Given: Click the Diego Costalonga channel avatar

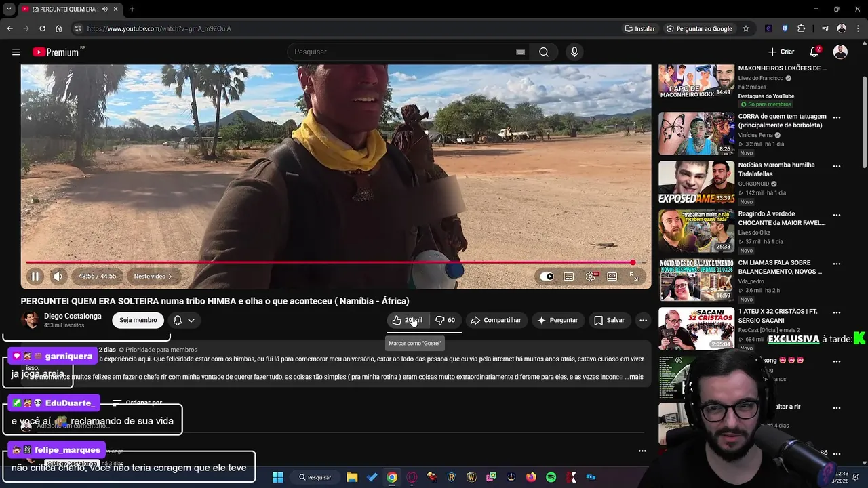Looking at the screenshot, I should click(30, 320).
